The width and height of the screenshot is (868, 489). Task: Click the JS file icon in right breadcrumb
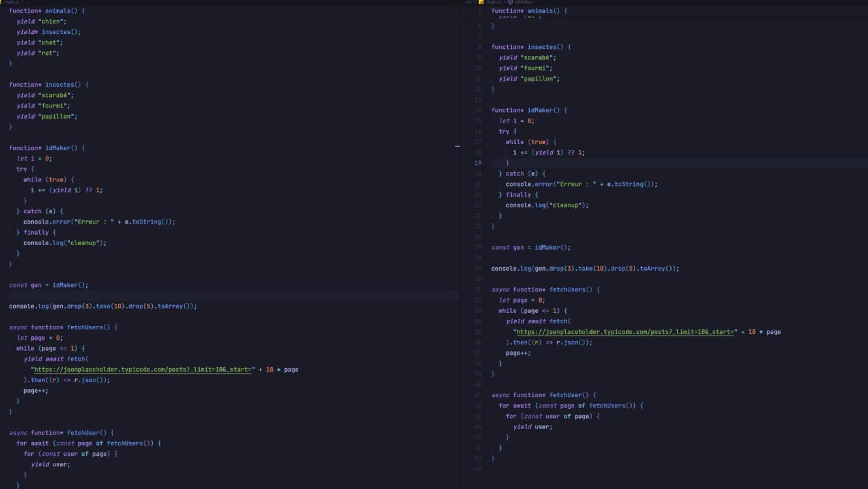(482, 3)
